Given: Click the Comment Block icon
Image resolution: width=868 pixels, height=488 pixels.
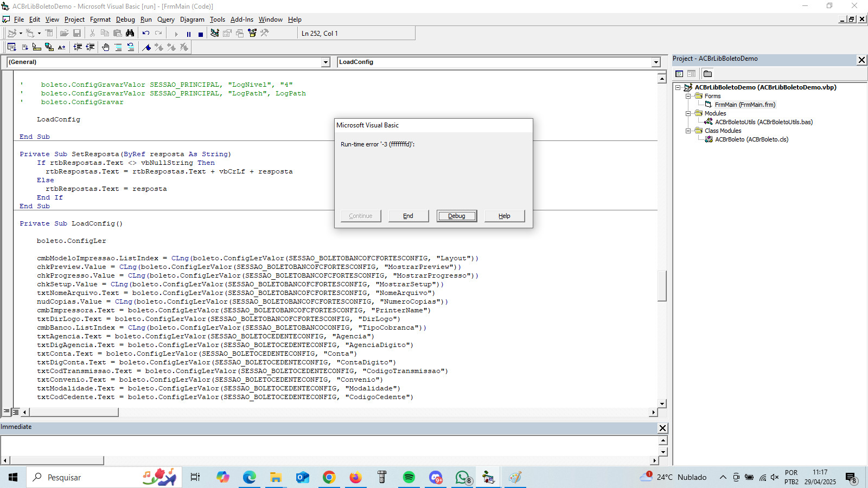Looking at the screenshot, I should point(118,47).
